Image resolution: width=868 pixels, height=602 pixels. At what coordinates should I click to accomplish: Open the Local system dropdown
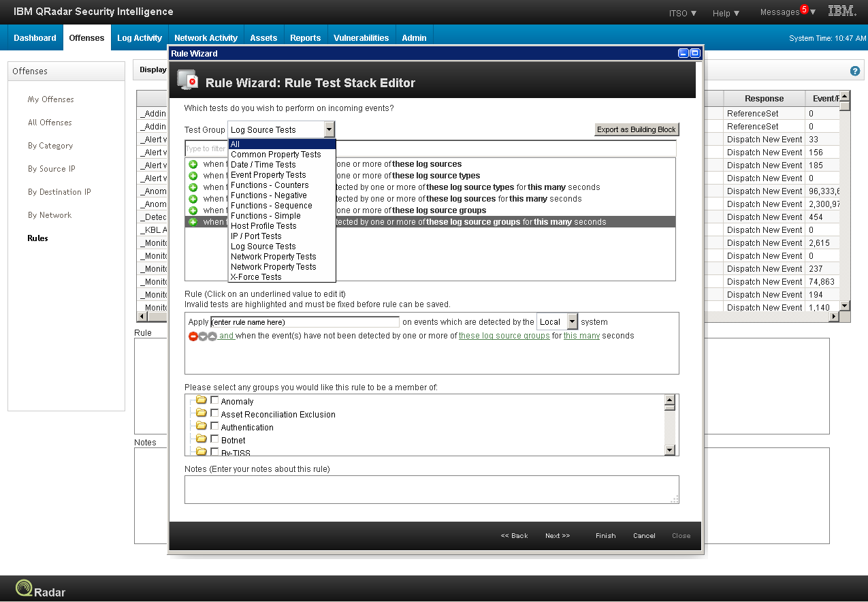572,322
